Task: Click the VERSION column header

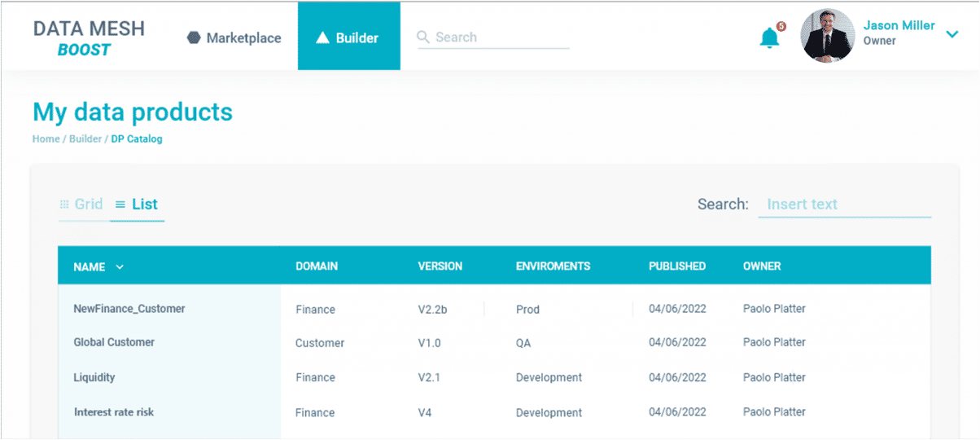Action: 440,266
